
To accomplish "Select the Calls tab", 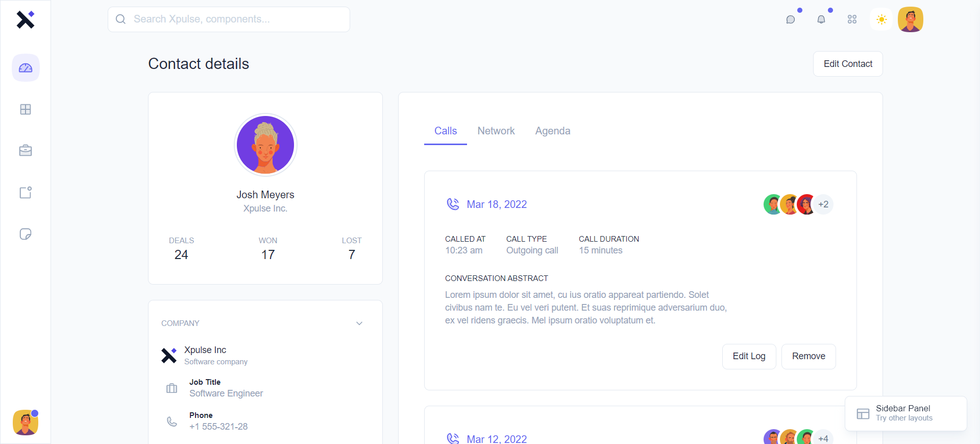I will pyautogui.click(x=446, y=131).
